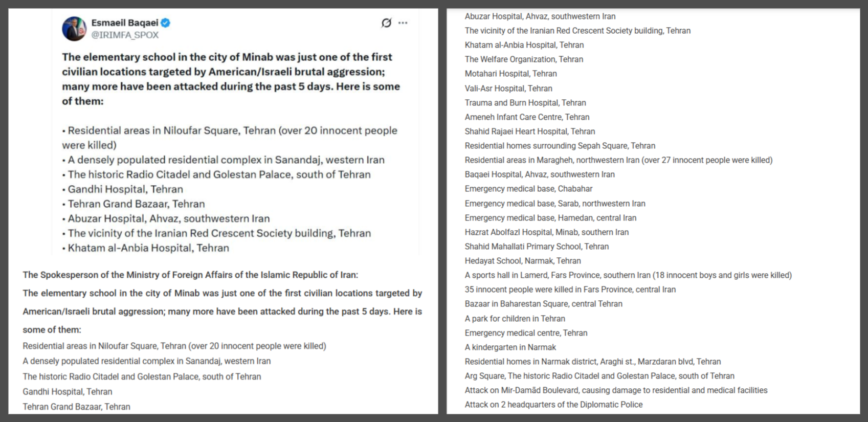Image resolution: width=868 pixels, height=422 pixels.
Task: Click the blue verified badge
Action: 166,23
